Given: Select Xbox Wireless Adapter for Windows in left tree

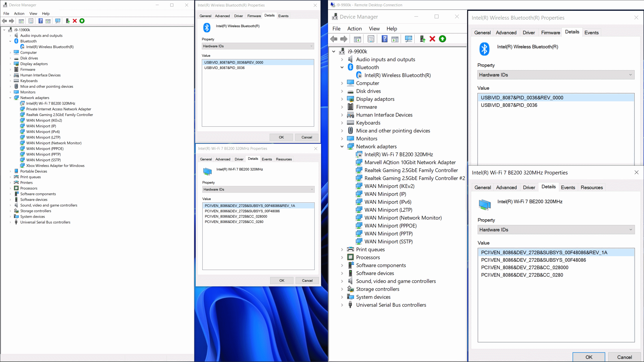Looking at the screenshot, I should [x=55, y=165].
